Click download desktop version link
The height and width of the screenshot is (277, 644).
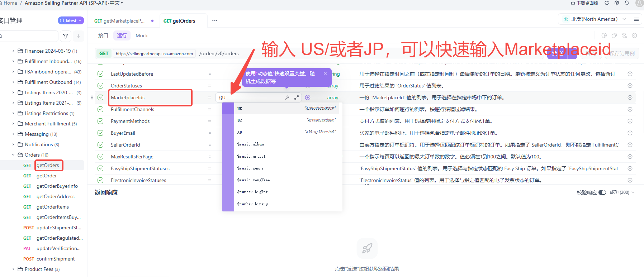point(584,3)
